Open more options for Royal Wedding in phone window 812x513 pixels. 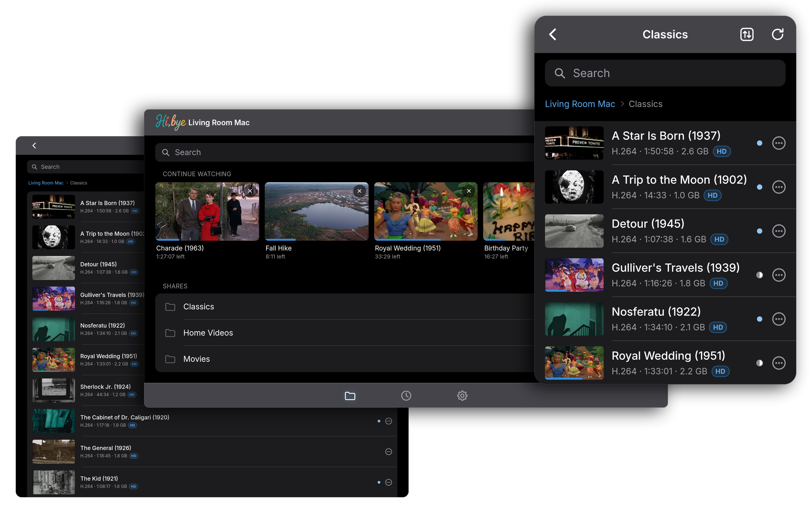779,363
